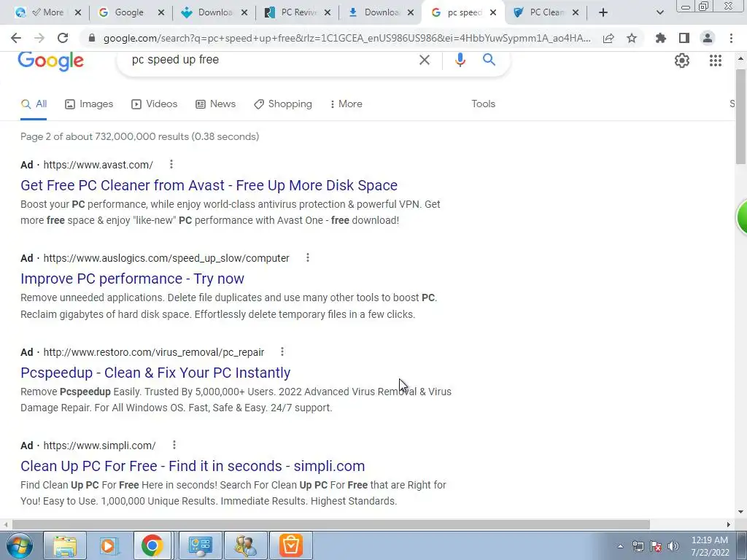Launch Windows Media Player from the taskbar

tap(108, 545)
